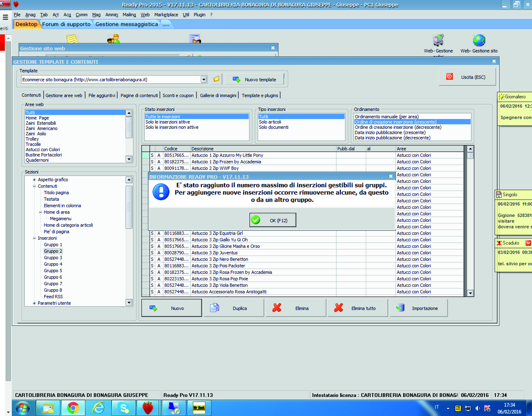Click the Singolo note icon
The width and height of the screenshot is (532, 416).
pos(499,195)
